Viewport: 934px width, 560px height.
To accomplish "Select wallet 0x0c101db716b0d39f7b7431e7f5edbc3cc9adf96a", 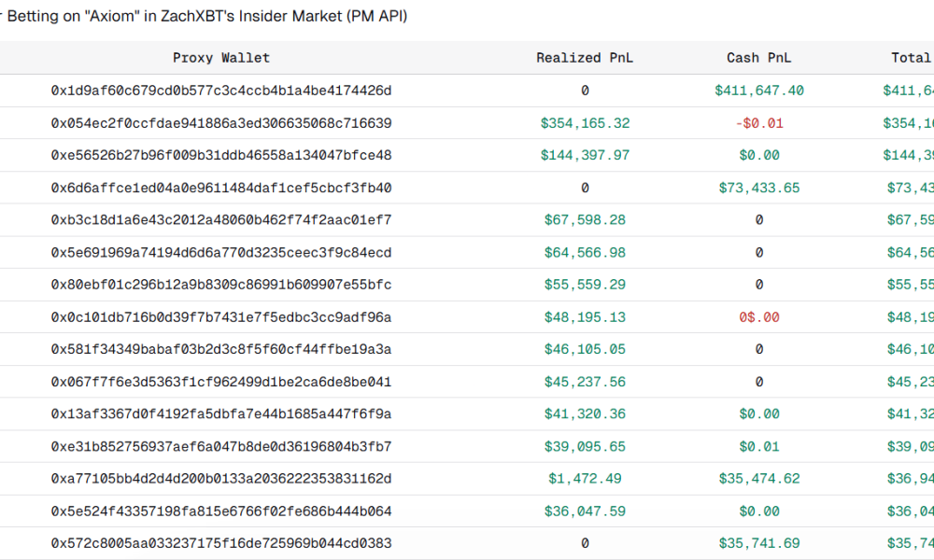I will [x=220, y=316].
